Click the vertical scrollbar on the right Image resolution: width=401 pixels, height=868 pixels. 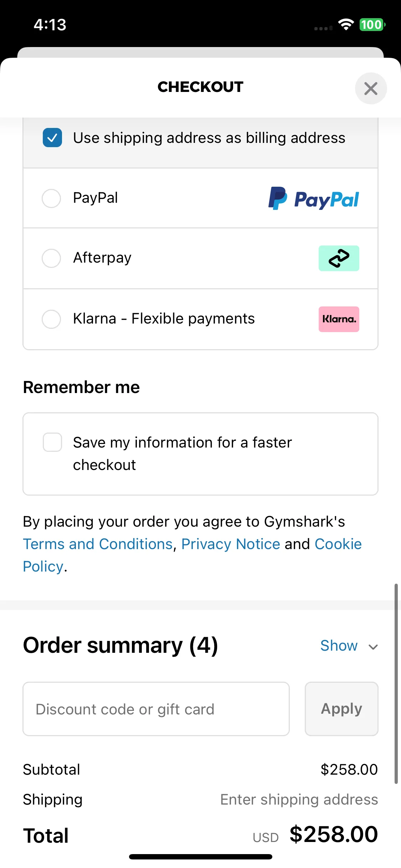(x=396, y=683)
